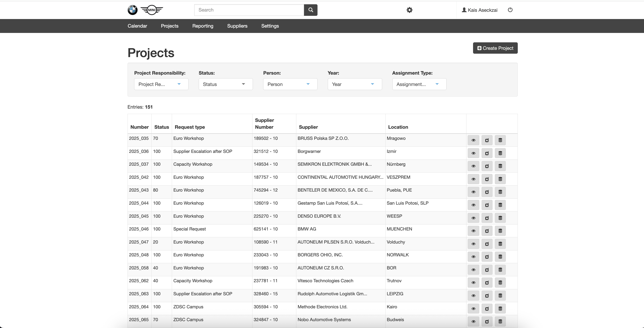Click the power logout icon
Image resolution: width=644 pixels, height=328 pixels.
510,10
